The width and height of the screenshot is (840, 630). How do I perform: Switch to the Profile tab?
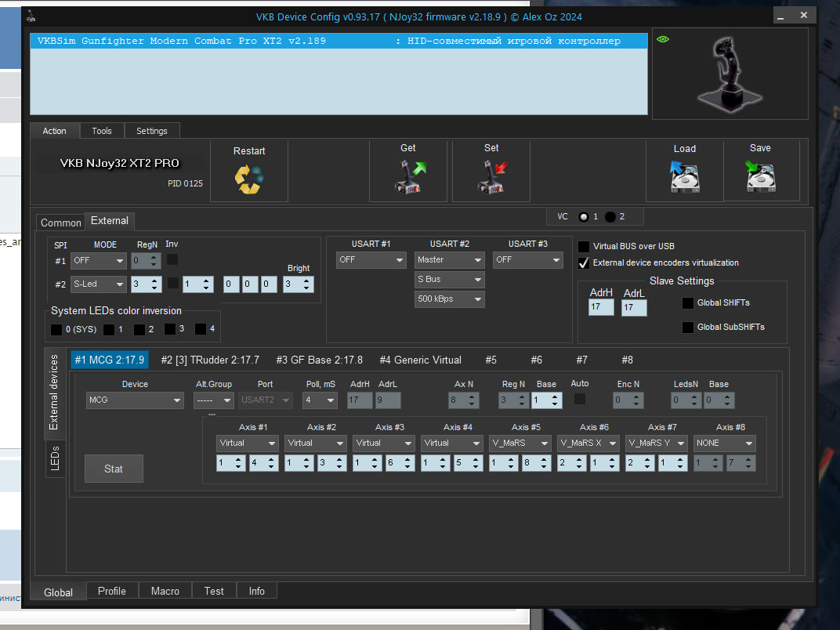(x=112, y=591)
